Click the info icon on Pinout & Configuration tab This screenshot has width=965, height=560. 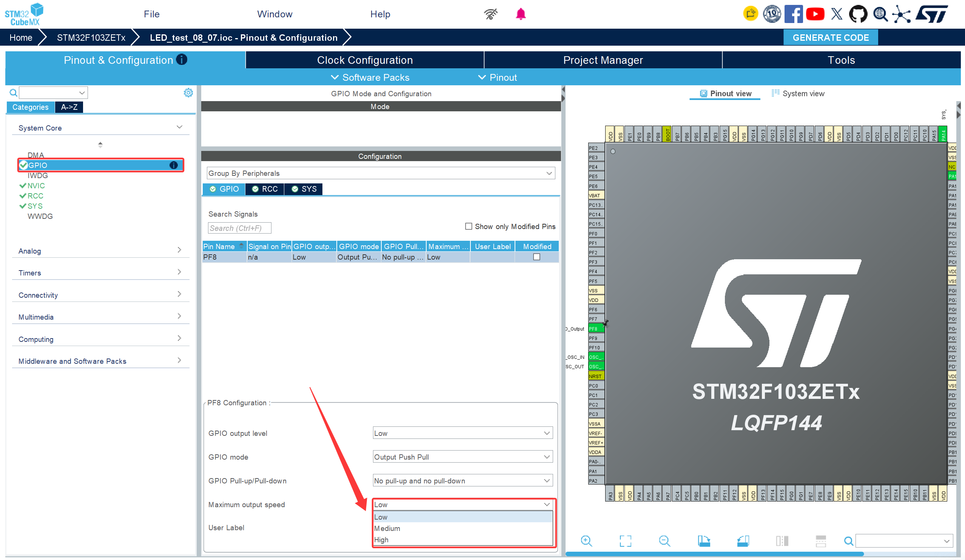pos(182,59)
